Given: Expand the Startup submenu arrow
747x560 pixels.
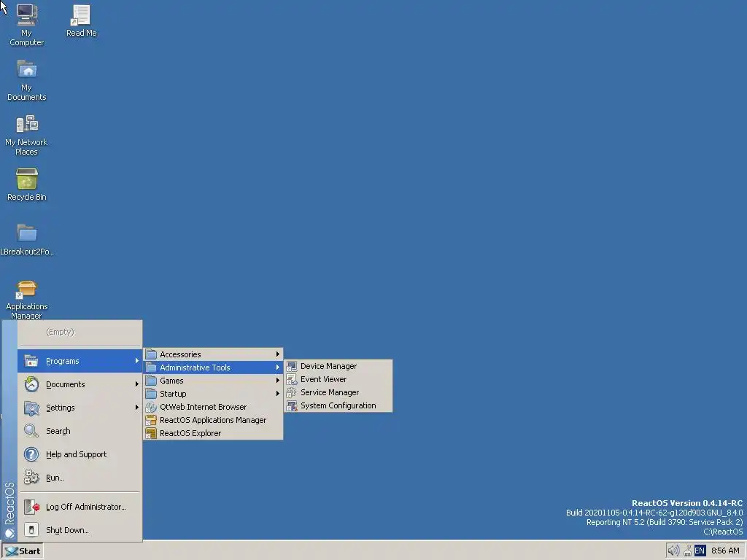Looking at the screenshot, I should click(x=277, y=394).
